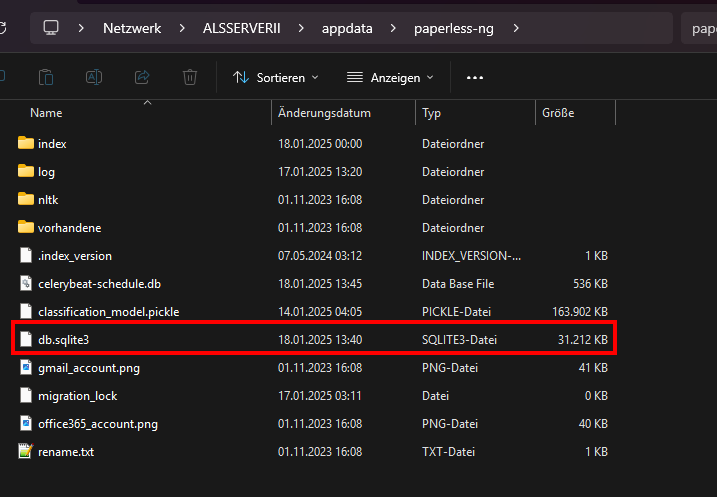Click the Rename toolbar icon
The height and width of the screenshot is (497, 717).
point(94,77)
